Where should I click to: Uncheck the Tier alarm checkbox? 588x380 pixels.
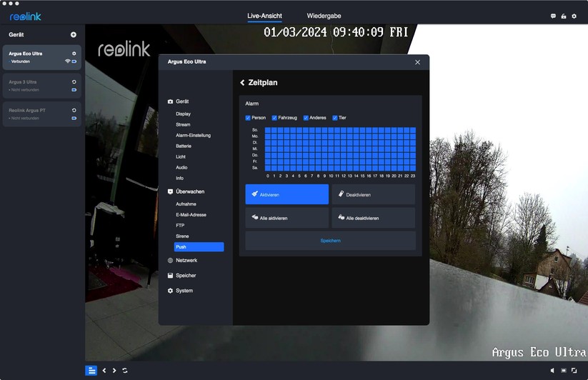point(335,118)
